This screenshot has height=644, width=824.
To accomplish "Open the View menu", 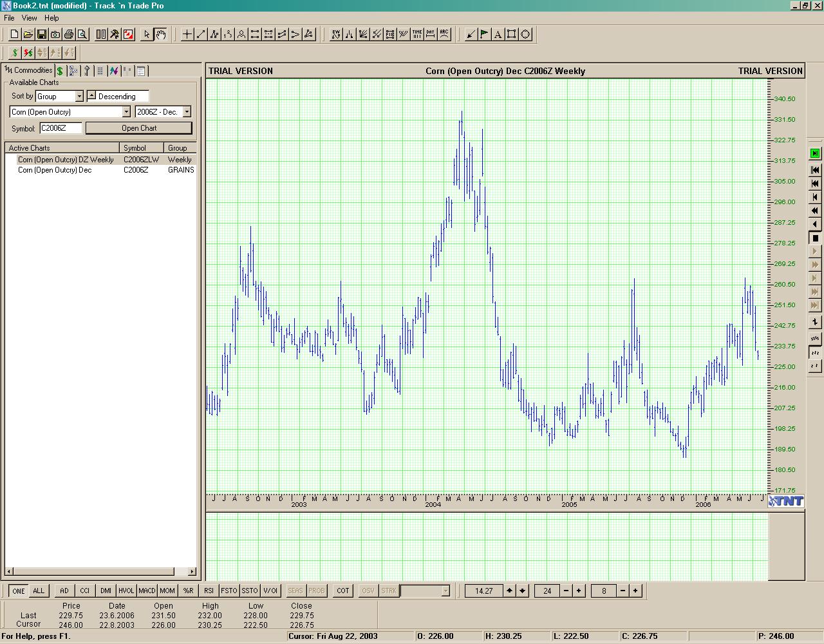I will pyautogui.click(x=29, y=18).
